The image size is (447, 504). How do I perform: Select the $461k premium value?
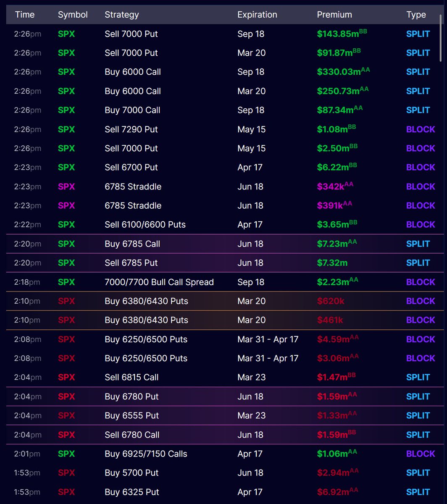coord(330,320)
